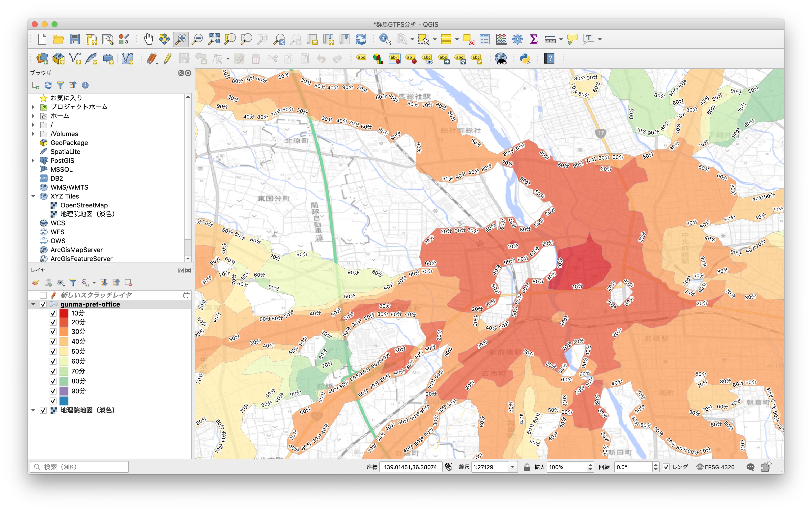Refresh the map canvas
Screen dimensions: 812x511
tap(361, 39)
